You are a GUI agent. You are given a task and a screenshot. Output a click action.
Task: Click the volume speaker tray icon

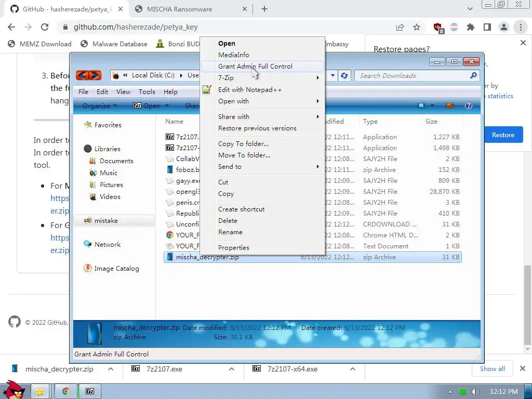click(x=475, y=392)
